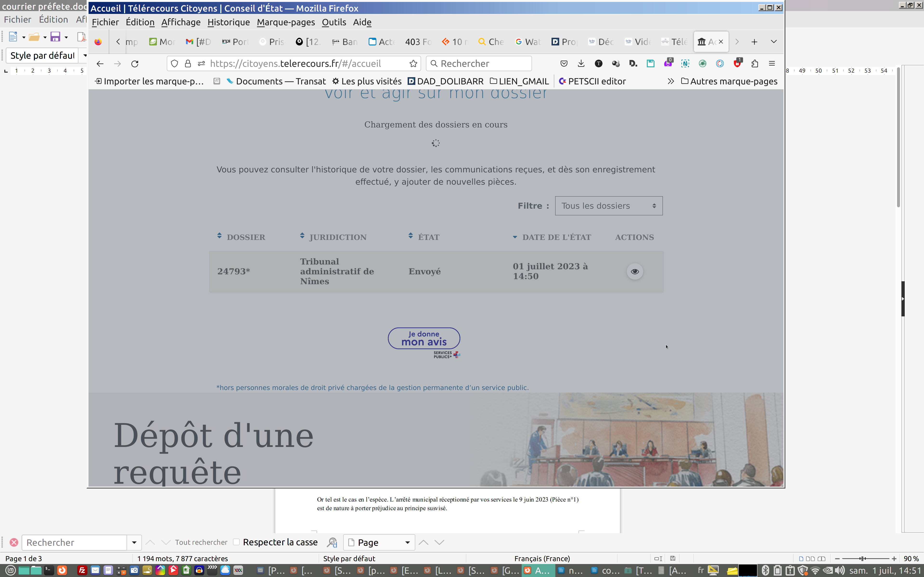Sort the table by the DOSSIER column
Screen dimensions: 924x577
point(245,237)
